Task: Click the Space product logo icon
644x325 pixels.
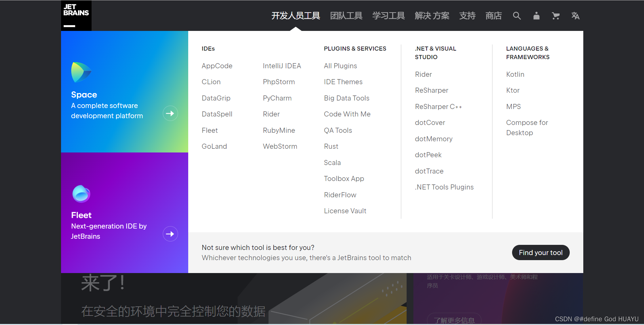Action: (81, 72)
